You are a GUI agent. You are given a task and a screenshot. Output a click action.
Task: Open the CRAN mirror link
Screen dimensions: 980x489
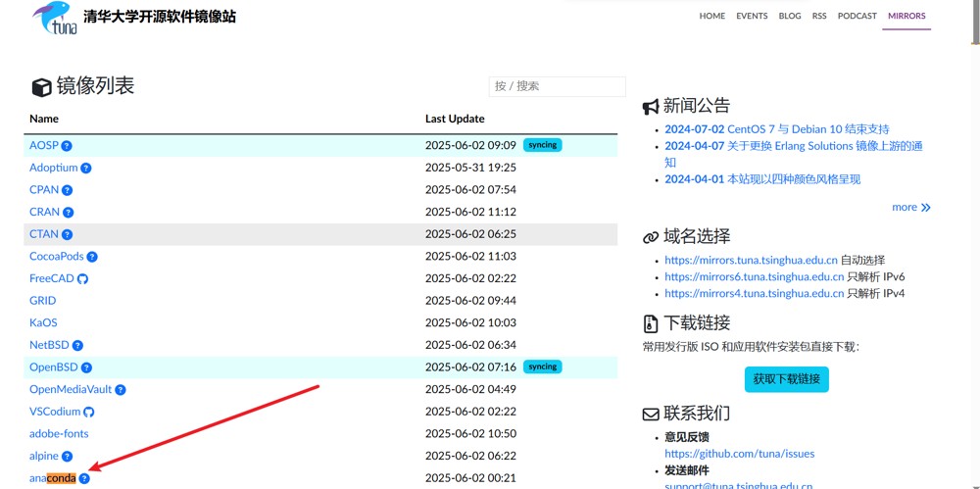coord(45,212)
